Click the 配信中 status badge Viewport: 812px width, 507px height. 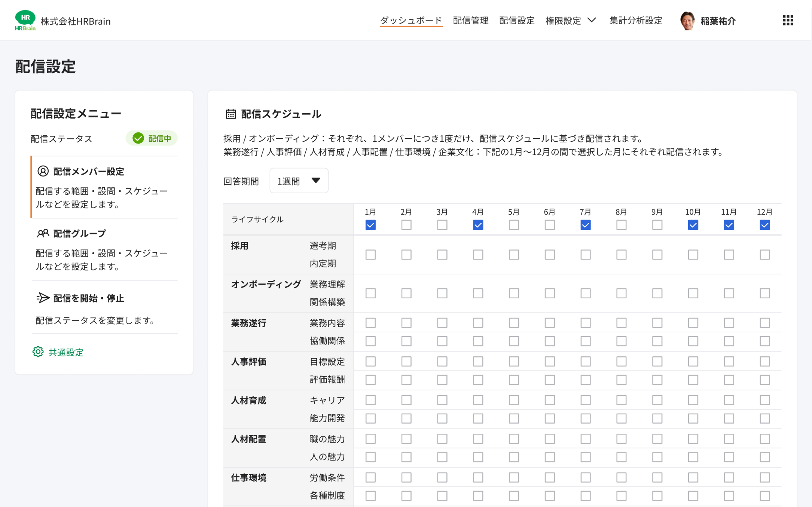(x=152, y=138)
